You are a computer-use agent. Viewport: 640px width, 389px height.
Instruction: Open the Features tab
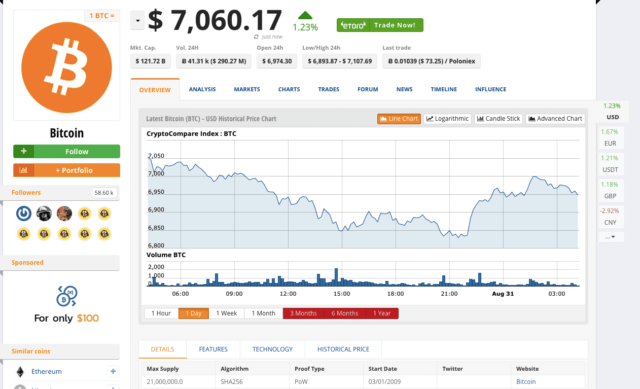pyautogui.click(x=213, y=349)
